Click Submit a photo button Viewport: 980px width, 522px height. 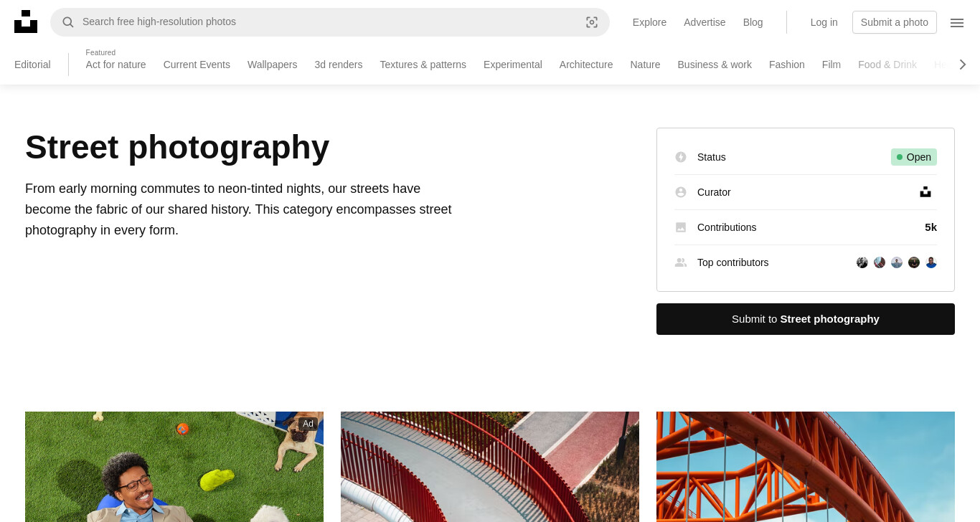(895, 22)
